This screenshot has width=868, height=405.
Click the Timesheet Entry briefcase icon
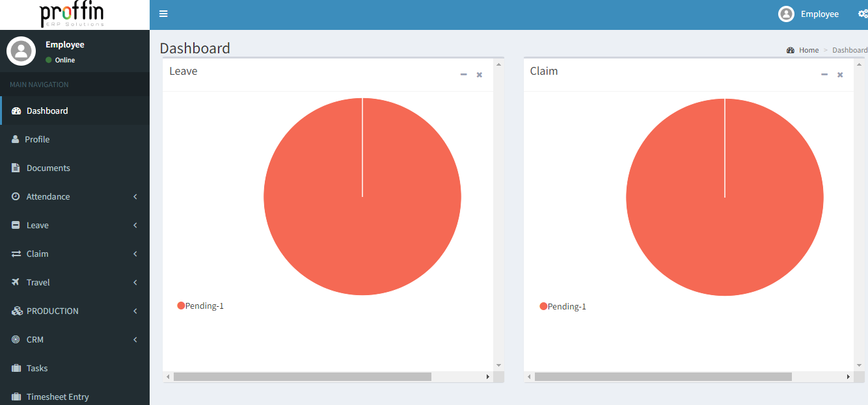[x=16, y=397]
